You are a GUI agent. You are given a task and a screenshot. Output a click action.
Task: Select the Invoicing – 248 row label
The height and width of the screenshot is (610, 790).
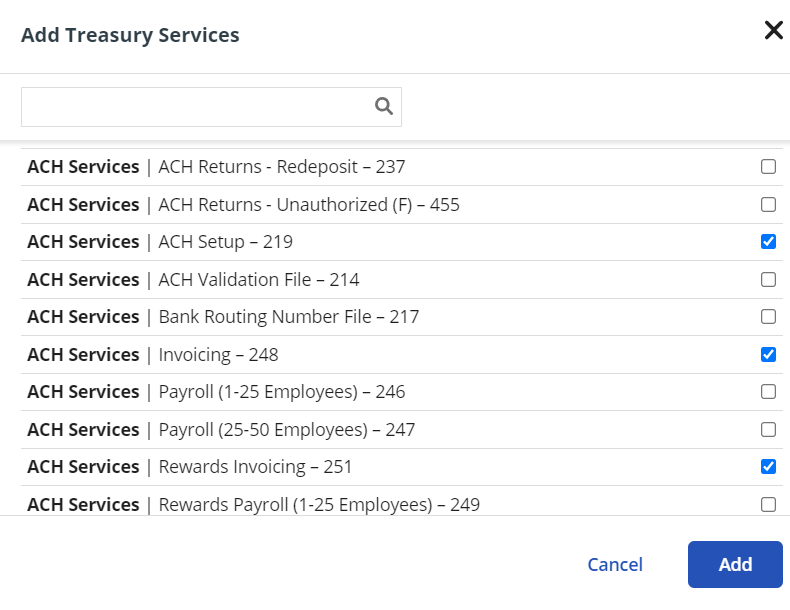click(x=218, y=355)
